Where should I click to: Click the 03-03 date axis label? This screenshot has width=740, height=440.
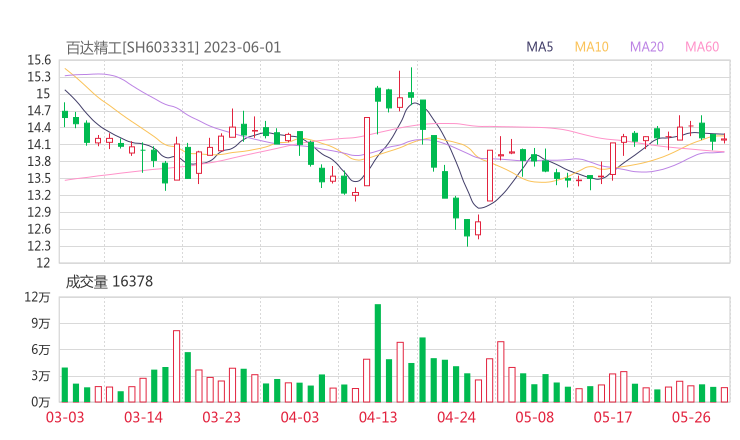[x=65, y=417]
